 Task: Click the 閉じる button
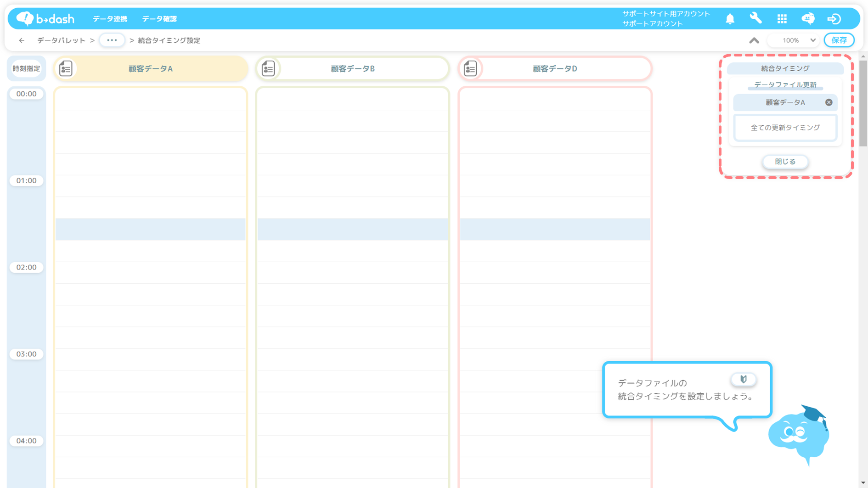click(x=785, y=162)
